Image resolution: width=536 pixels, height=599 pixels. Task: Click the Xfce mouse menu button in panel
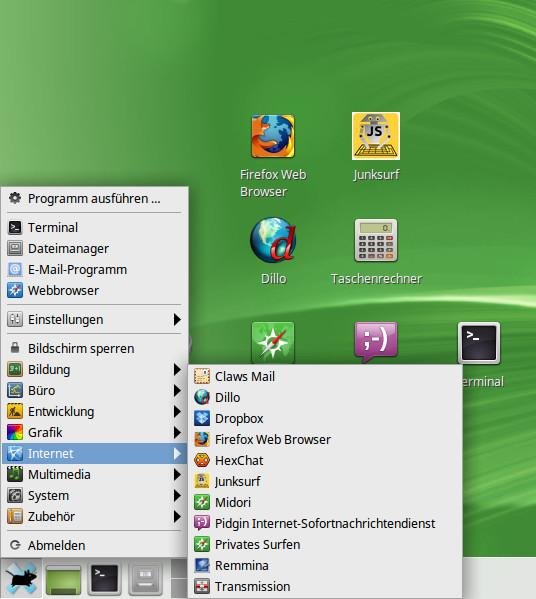pyautogui.click(x=22, y=578)
